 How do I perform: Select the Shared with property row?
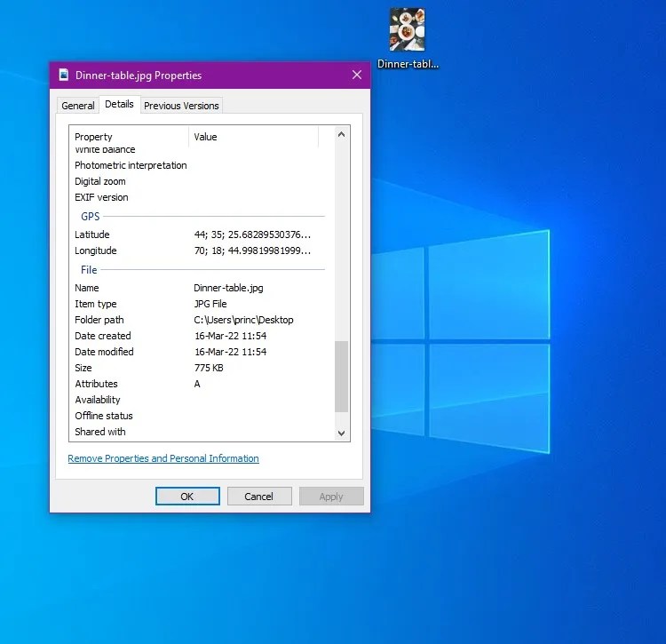(200, 432)
